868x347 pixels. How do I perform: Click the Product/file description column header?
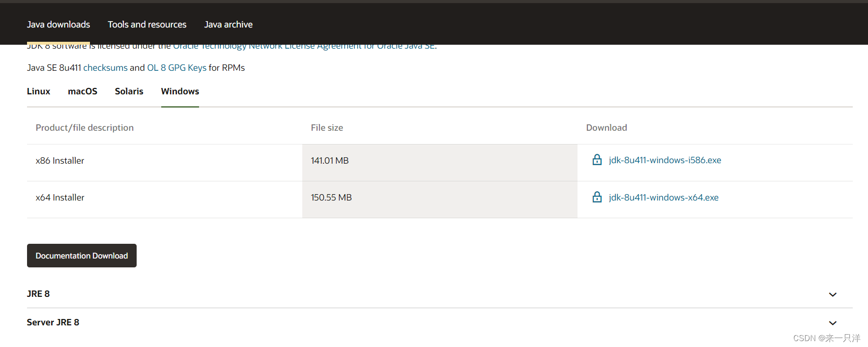pos(85,128)
